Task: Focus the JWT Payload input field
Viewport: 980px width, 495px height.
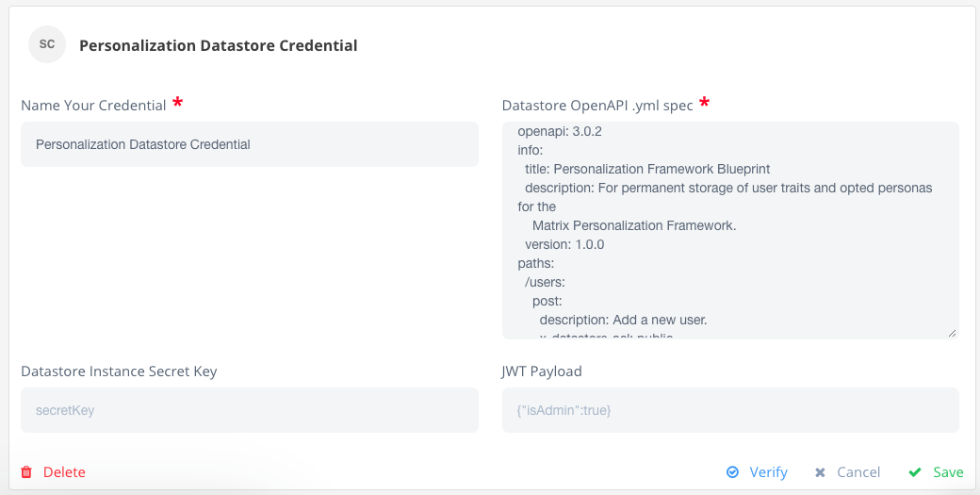Action: point(730,410)
